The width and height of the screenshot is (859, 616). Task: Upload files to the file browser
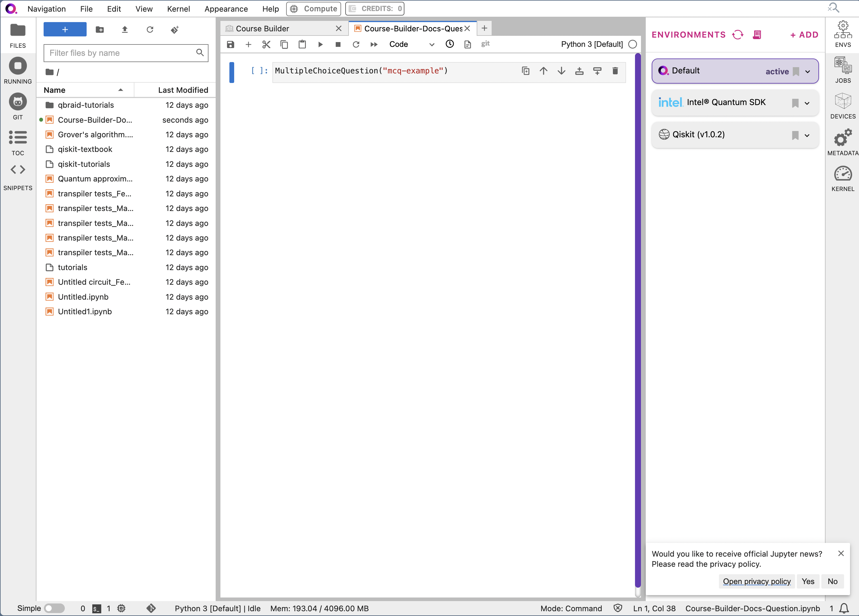125,30
